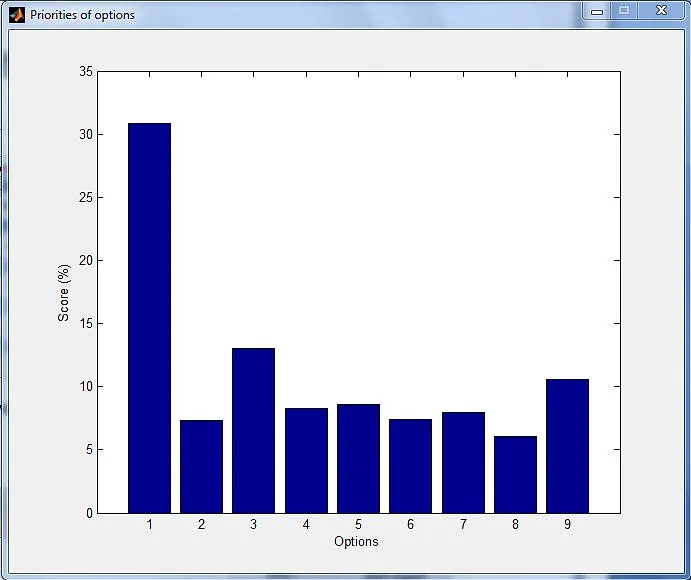Select the bar for option 7
Image resolution: width=691 pixels, height=580 pixels.
pyautogui.click(x=463, y=463)
